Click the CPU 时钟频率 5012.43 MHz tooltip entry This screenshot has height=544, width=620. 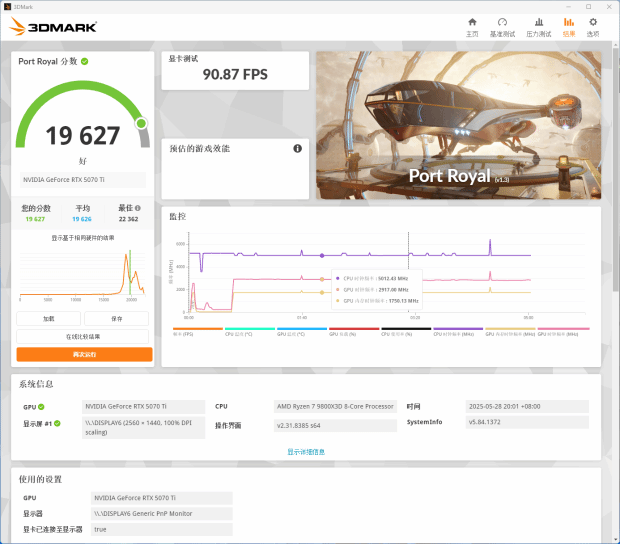click(x=372, y=278)
